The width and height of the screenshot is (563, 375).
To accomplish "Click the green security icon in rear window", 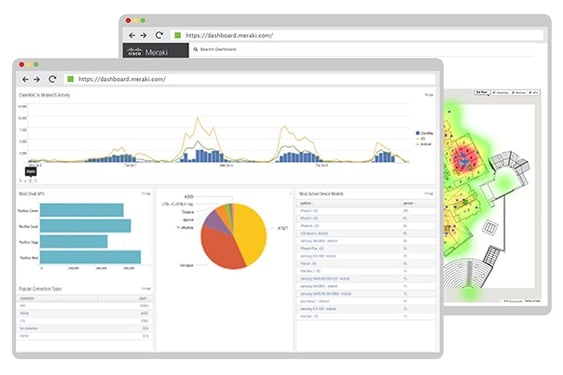I will pos(177,35).
